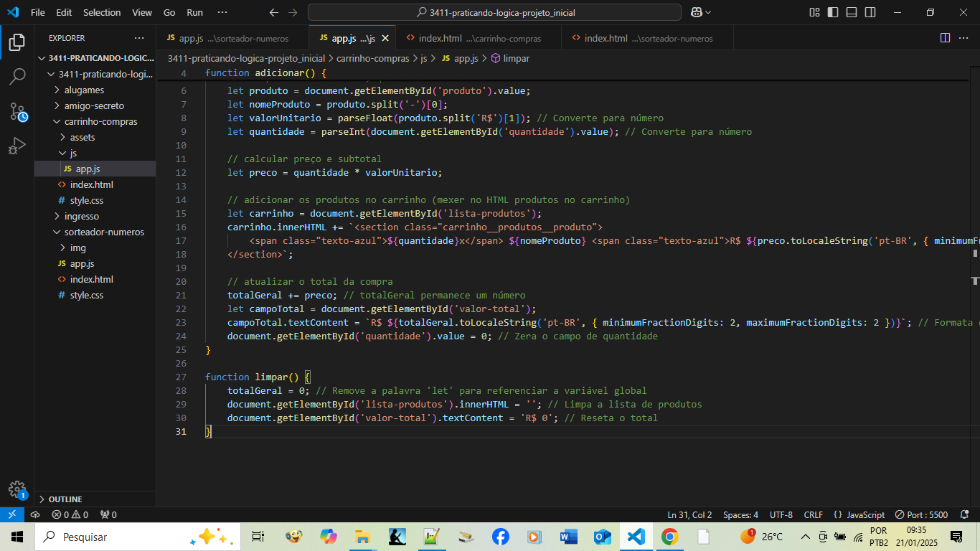Viewport: 980px width, 551px height.
Task: Collapse the 3411-praticando-logi folder
Action: point(95,74)
